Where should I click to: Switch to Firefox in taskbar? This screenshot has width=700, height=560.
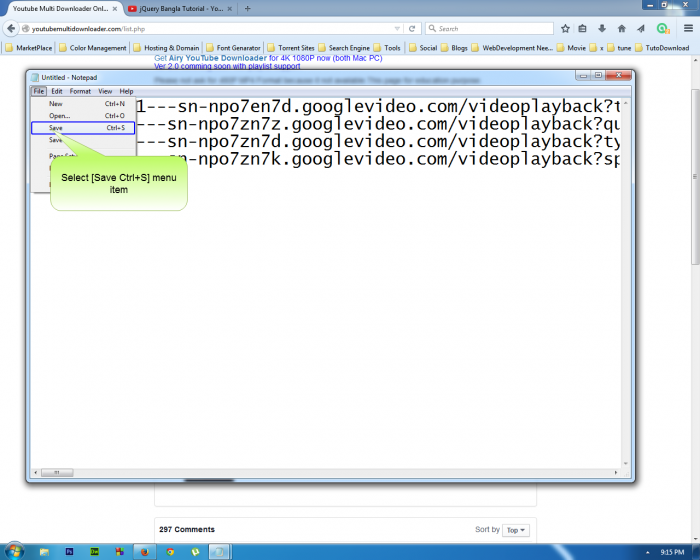[x=145, y=552]
